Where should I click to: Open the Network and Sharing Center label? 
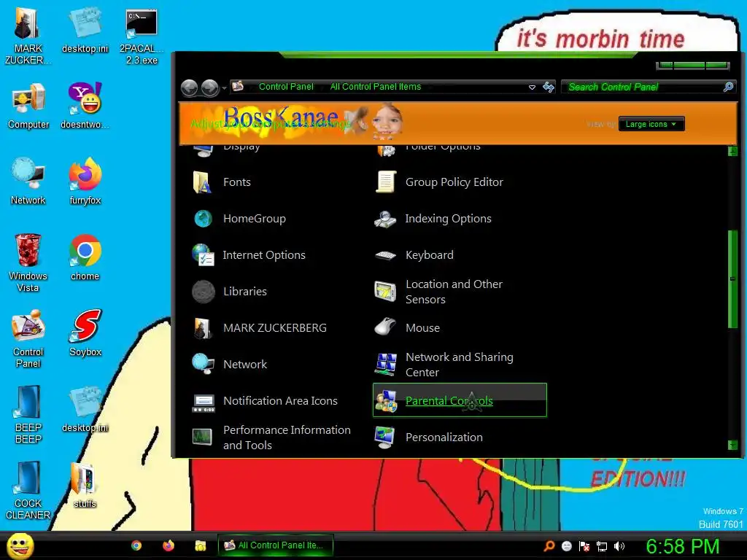[x=460, y=365]
